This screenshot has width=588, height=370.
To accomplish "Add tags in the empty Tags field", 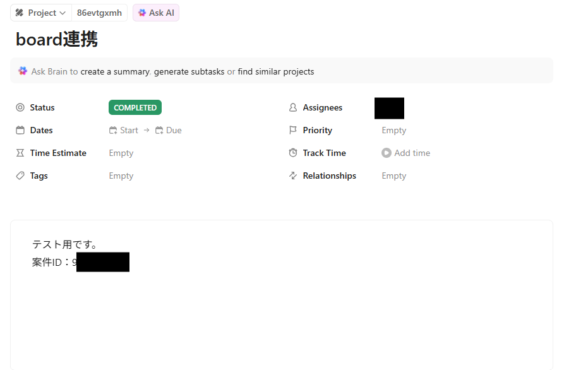I will tap(121, 176).
